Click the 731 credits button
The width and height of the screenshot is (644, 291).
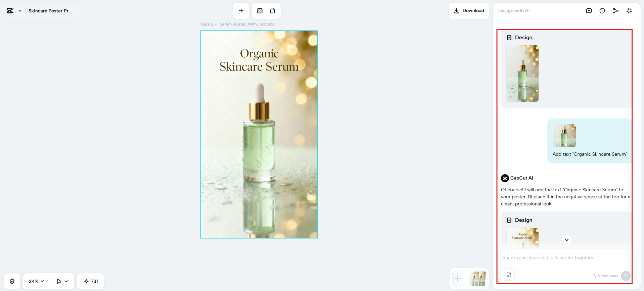coord(91,281)
